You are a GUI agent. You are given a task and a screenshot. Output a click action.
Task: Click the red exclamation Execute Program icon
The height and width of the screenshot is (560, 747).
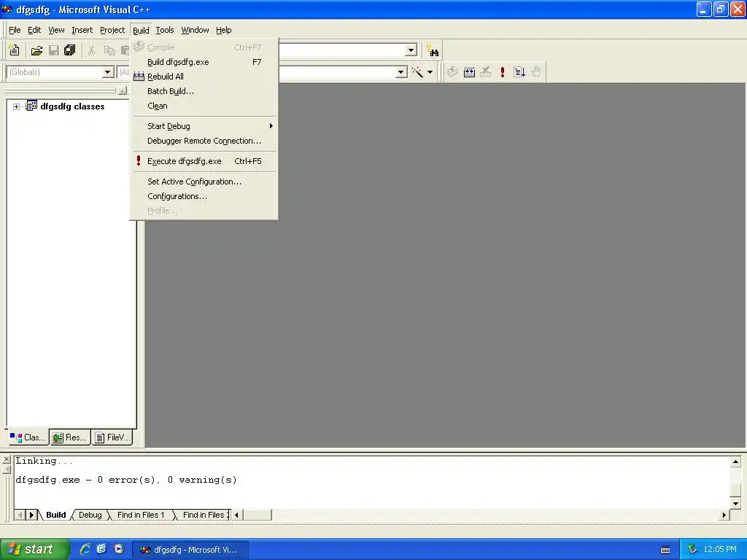502,72
